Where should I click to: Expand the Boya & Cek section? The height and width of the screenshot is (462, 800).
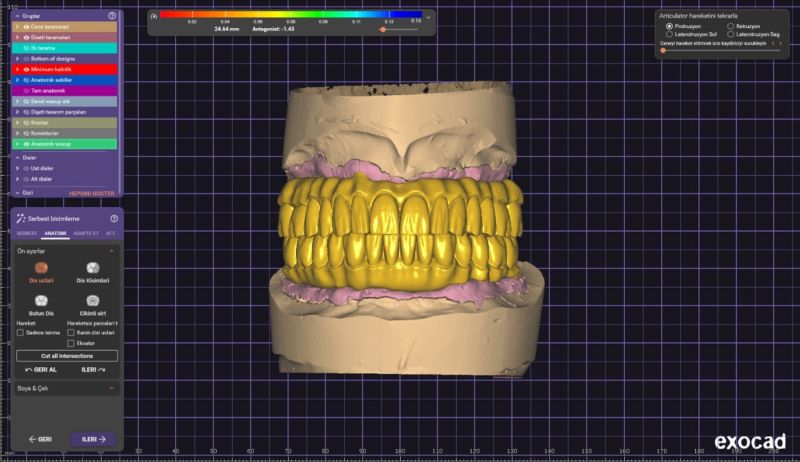(x=110, y=387)
